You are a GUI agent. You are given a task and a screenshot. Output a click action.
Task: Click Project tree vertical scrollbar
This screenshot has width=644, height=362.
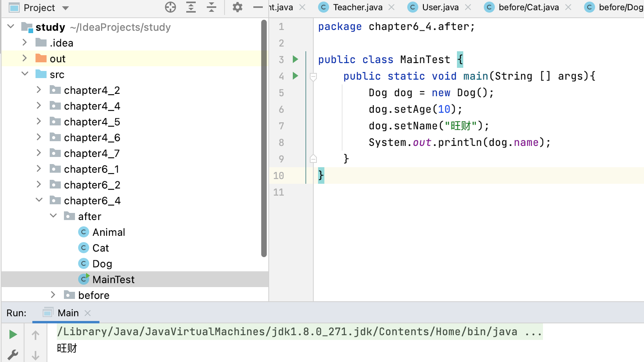[x=264, y=138]
